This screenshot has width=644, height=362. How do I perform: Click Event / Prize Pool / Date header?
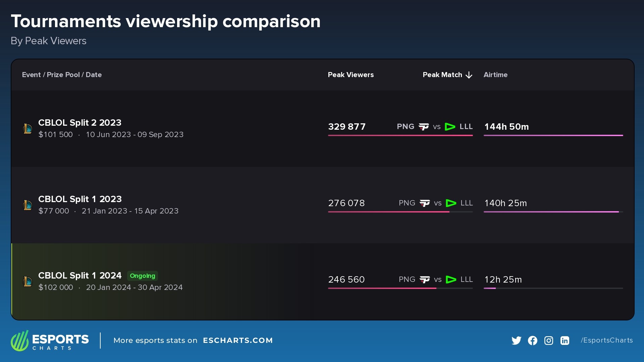pos(62,75)
